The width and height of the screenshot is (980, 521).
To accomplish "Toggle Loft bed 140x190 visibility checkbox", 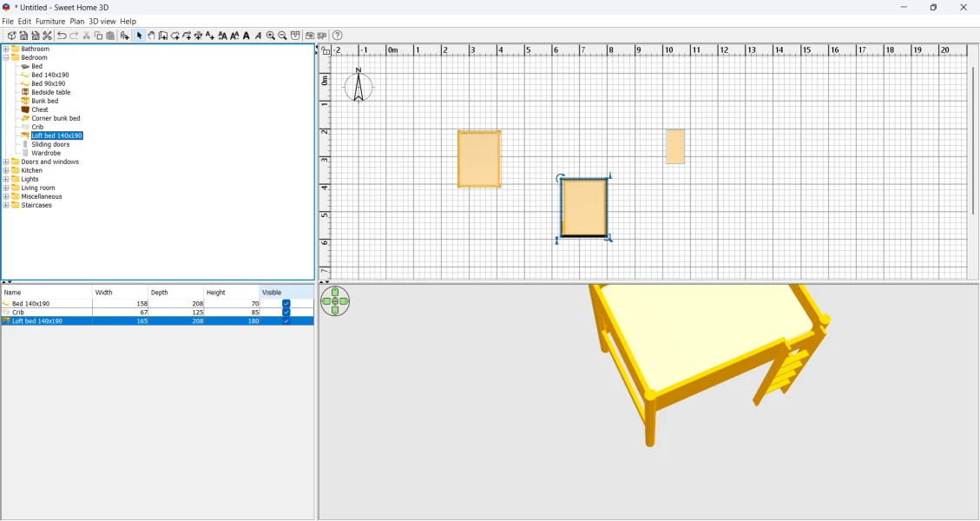I will [x=286, y=321].
